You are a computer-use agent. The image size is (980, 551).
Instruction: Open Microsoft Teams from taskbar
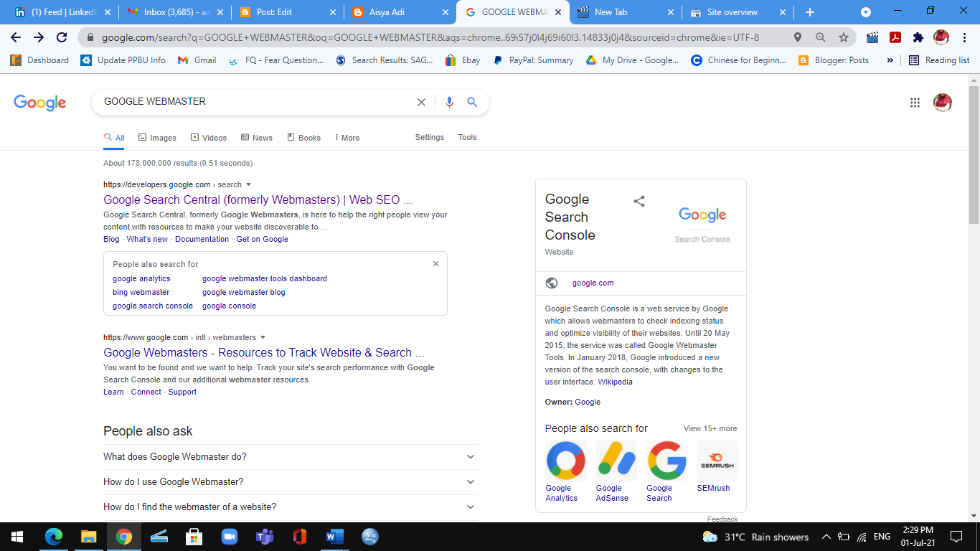pyautogui.click(x=265, y=536)
